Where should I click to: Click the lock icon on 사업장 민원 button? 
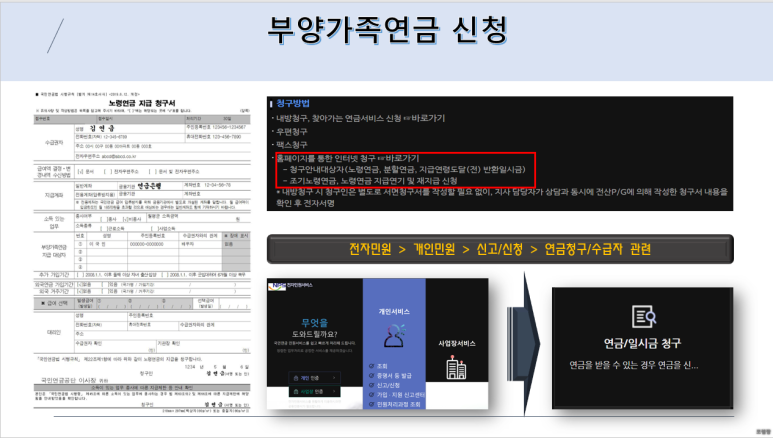tap(296, 391)
